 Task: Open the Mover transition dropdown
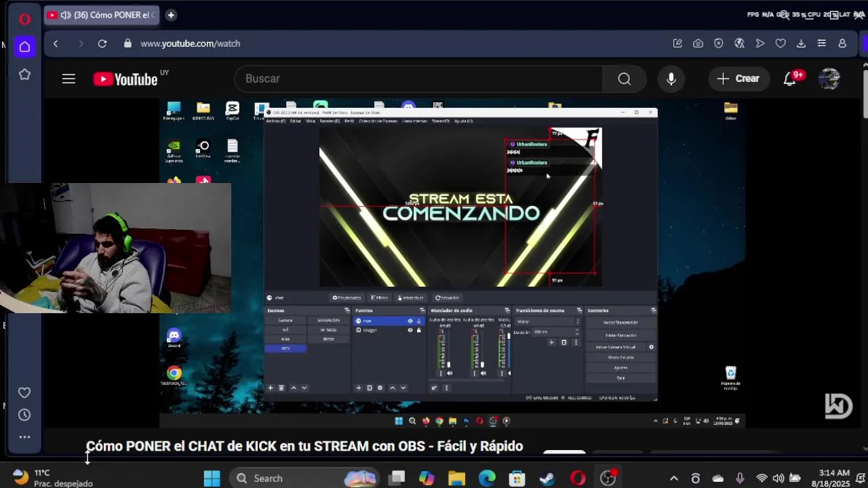click(548, 321)
